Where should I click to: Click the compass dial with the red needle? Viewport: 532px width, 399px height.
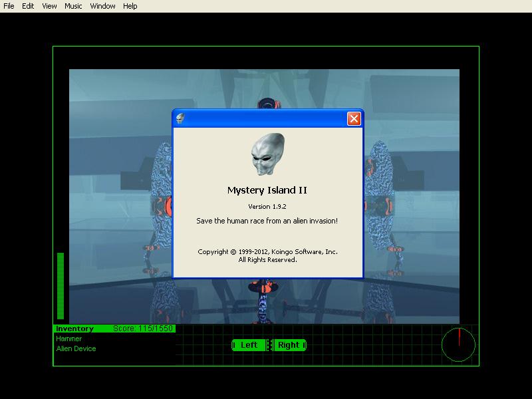[x=459, y=344]
